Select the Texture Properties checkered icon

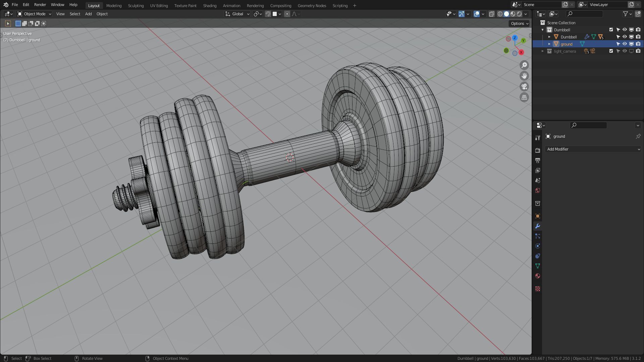pyautogui.click(x=538, y=289)
